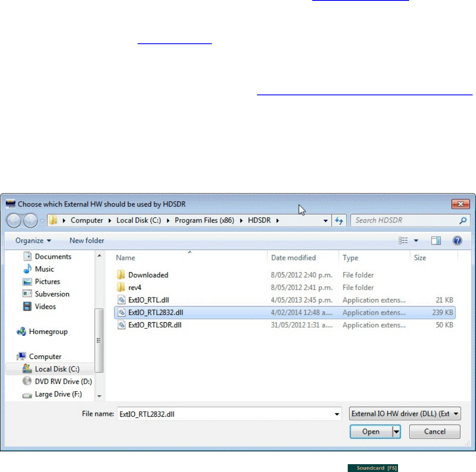Click the HDSDR title bar icon
The image size is (476, 472).
click(x=11, y=204)
